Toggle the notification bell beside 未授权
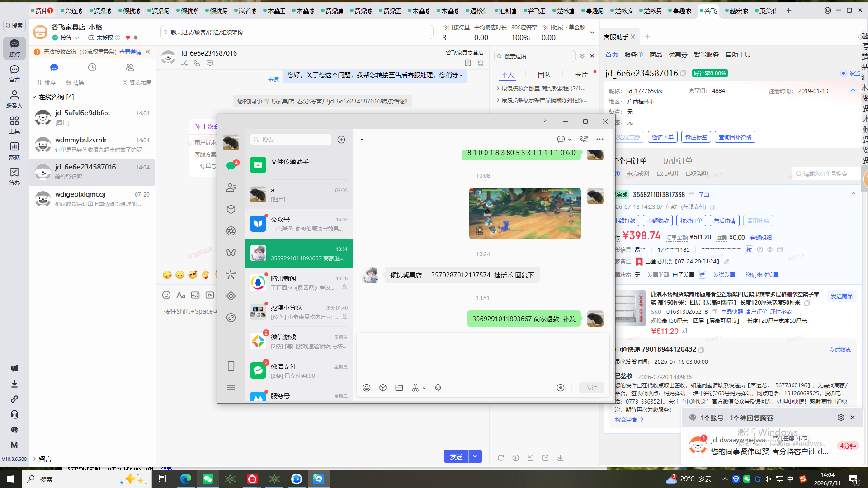The width and height of the screenshot is (868, 488). (x=136, y=38)
